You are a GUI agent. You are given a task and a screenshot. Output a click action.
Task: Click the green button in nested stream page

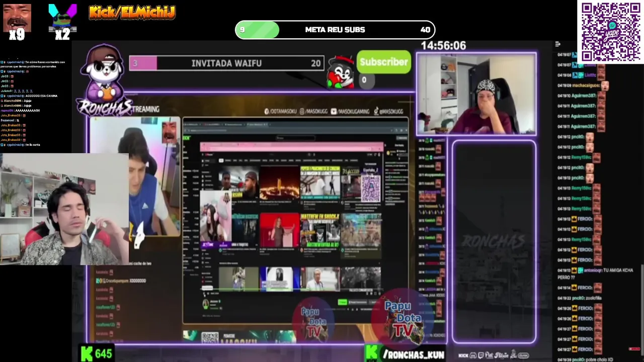[343, 302]
